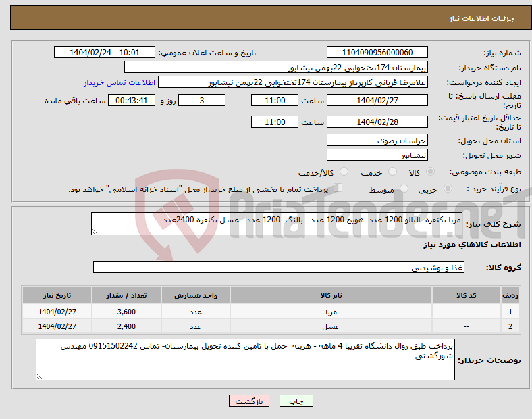Click the remaining days field showing 3
The image size is (532, 419).
tap(202, 100)
